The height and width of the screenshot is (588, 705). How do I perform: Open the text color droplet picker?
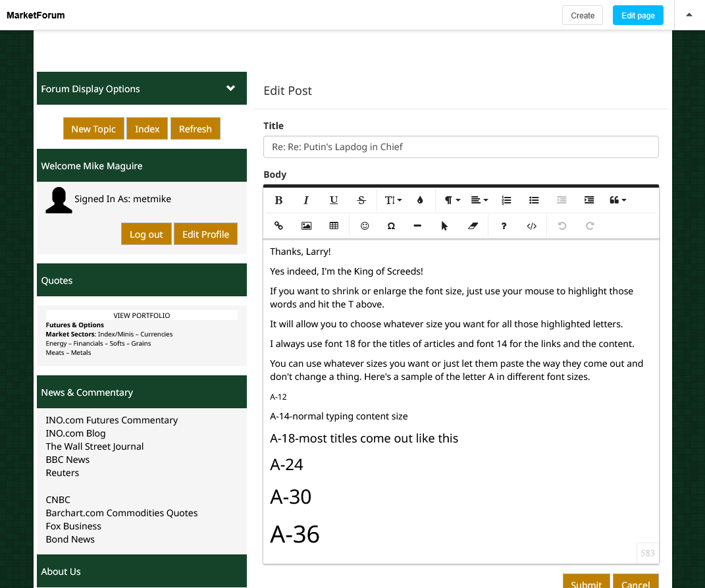click(x=420, y=200)
